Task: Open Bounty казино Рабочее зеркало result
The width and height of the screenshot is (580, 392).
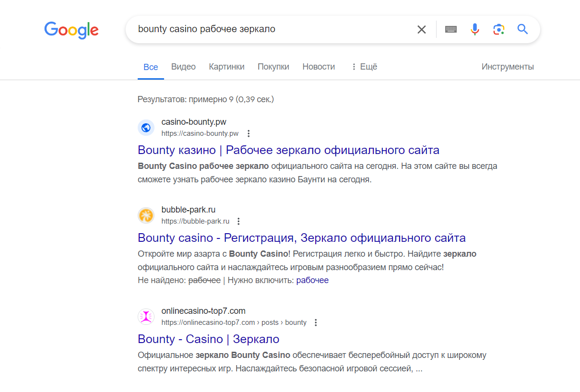Action: (288, 150)
